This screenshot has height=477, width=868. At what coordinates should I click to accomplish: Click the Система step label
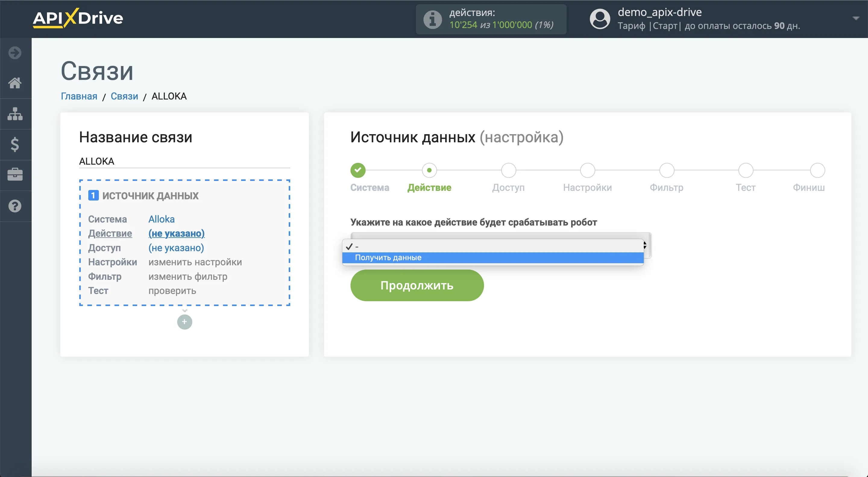[x=370, y=188]
